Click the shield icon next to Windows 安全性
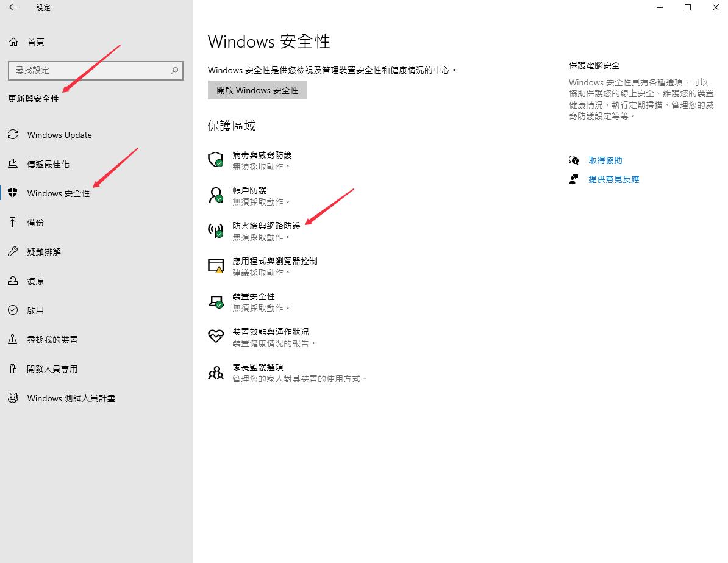728x563 pixels. (13, 193)
